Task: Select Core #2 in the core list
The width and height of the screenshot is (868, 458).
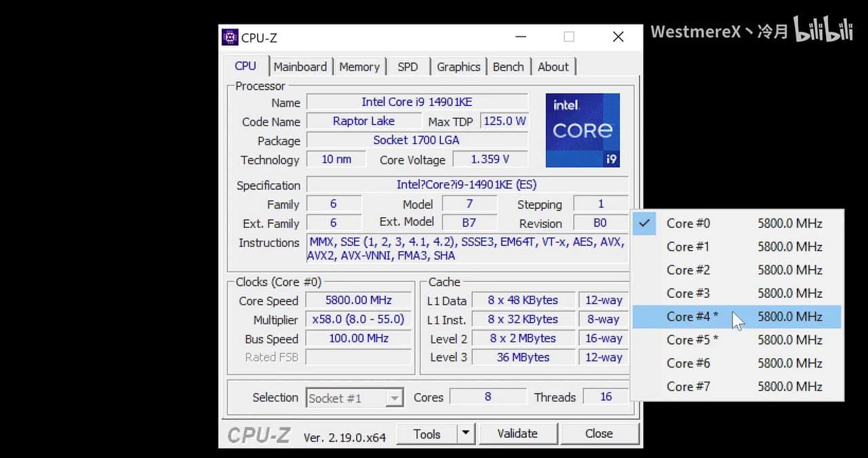Action: [x=737, y=269]
